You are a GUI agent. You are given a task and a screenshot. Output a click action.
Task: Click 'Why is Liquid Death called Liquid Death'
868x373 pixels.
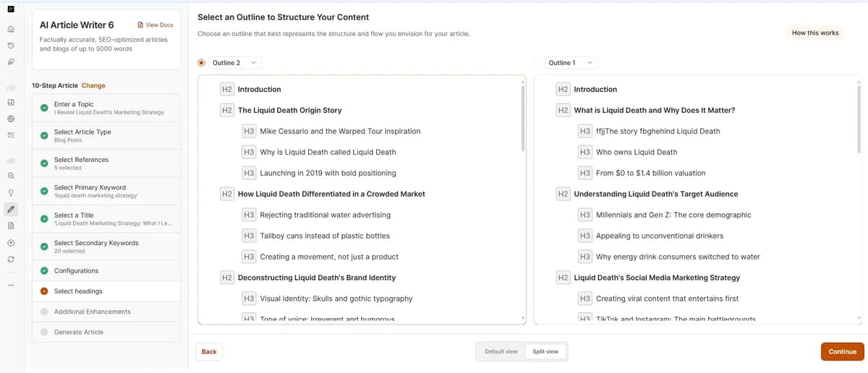[x=328, y=153]
